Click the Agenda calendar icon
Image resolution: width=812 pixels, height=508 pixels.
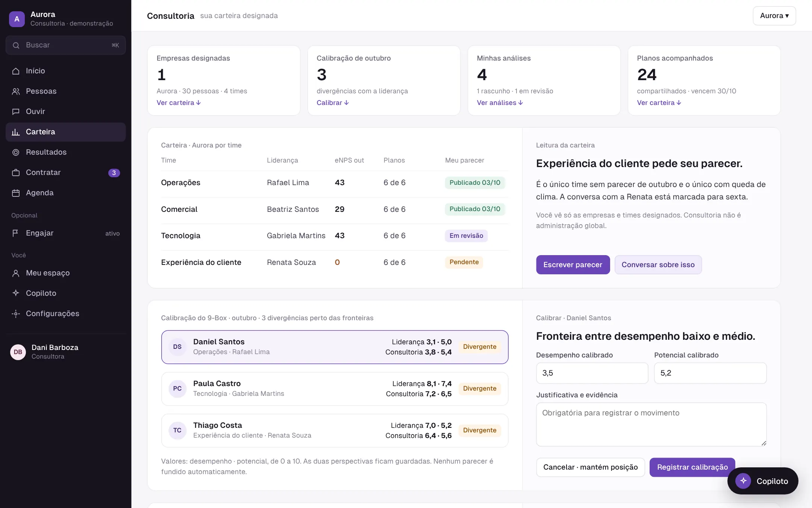click(x=16, y=193)
